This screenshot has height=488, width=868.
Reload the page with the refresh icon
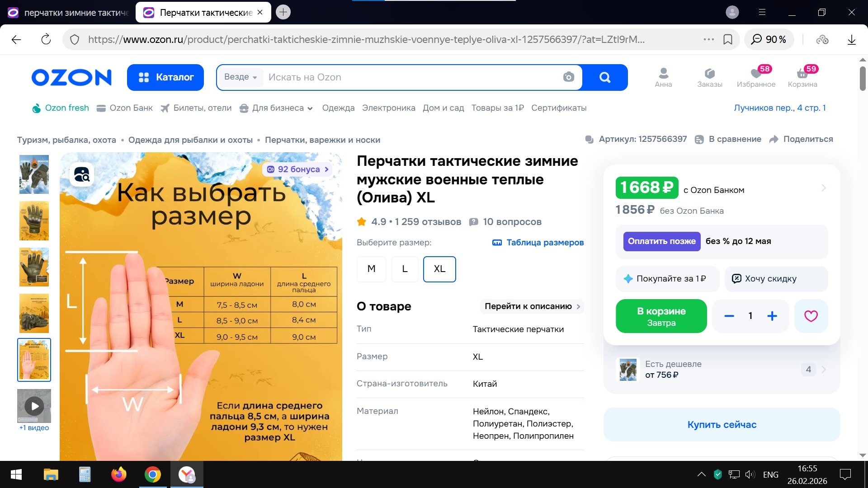coord(46,40)
